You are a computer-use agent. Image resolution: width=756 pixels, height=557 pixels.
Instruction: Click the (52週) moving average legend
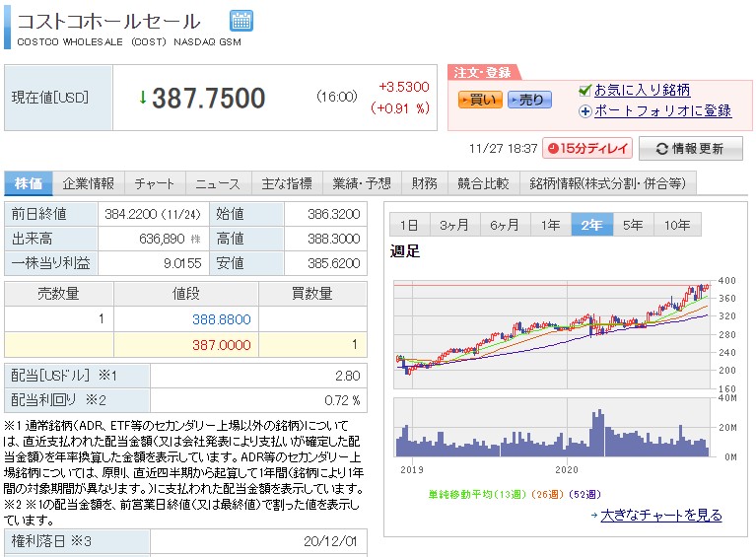click(x=584, y=494)
